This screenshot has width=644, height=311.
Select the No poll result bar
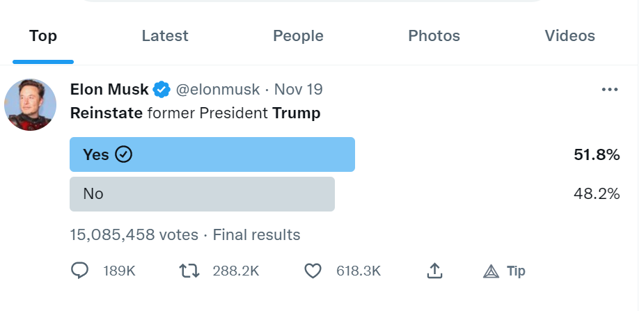click(202, 194)
